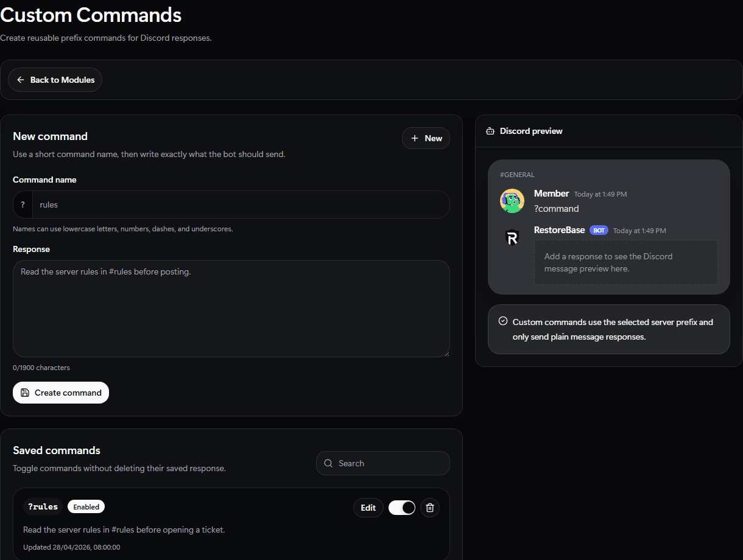Viewport: 743px width, 560px height.
Task: Click the '#GENERAL' channel label
Action: click(x=517, y=175)
